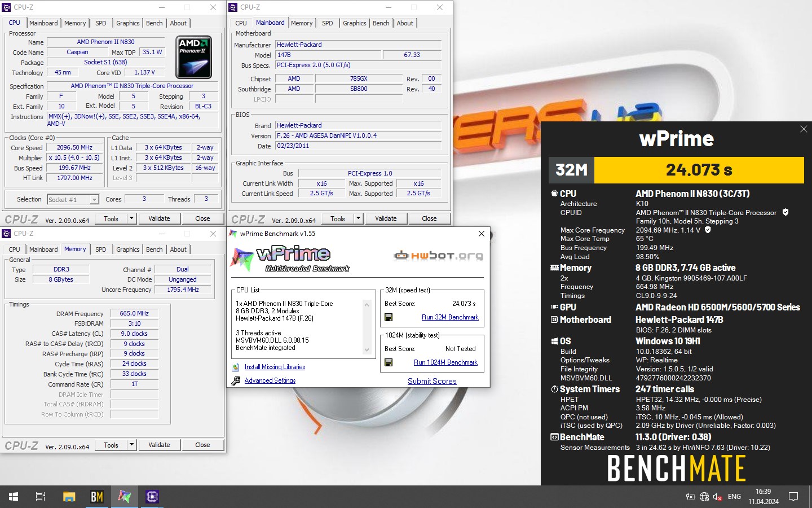Click the Advanced Settings wrench icon
The image size is (812, 508).
236,380
